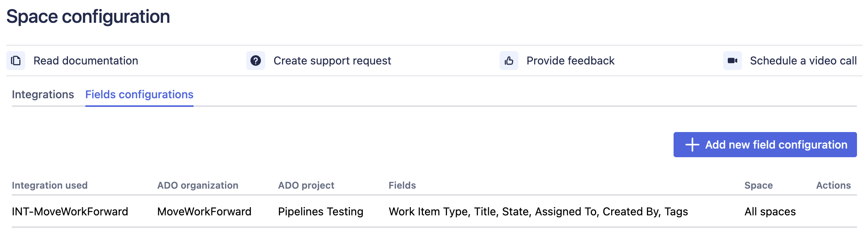Choose Schedule a video call
The height and width of the screenshot is (235, 868).
(x=803, y=61)
